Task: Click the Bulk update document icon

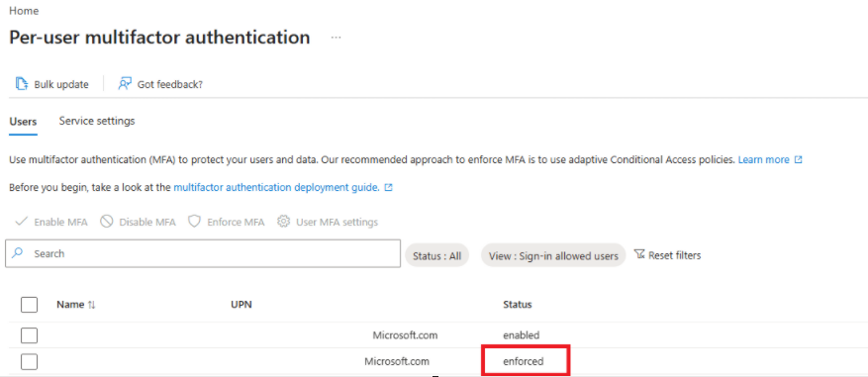Action: pyautogui.click(x=22, y=83)
